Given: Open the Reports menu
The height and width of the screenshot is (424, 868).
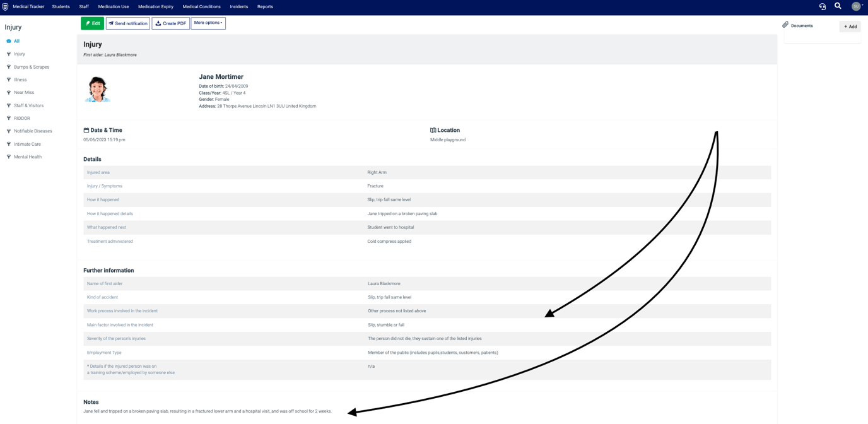Looking at the screenshot, I should tap(264, 6).
